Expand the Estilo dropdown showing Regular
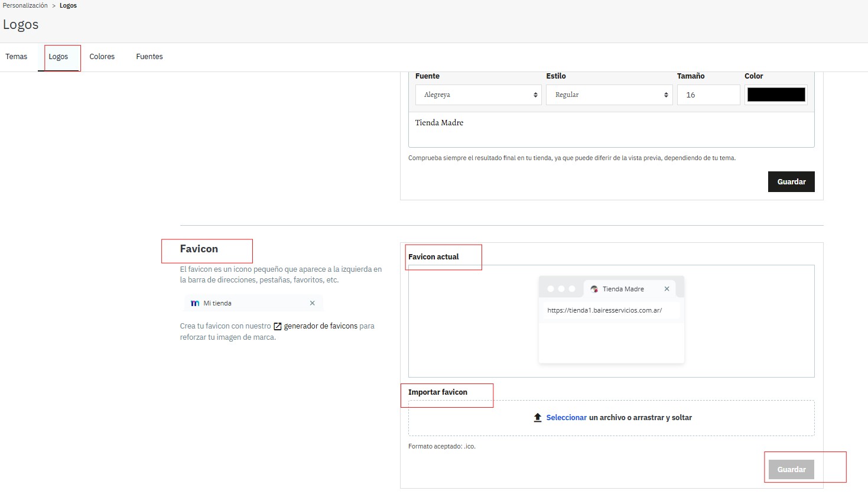The image size is (868, 494). [x=609, y=95]
